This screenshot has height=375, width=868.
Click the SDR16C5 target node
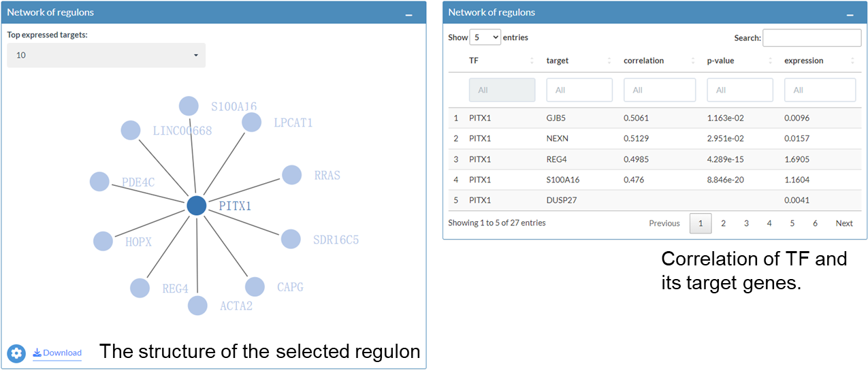coord(291,239)
